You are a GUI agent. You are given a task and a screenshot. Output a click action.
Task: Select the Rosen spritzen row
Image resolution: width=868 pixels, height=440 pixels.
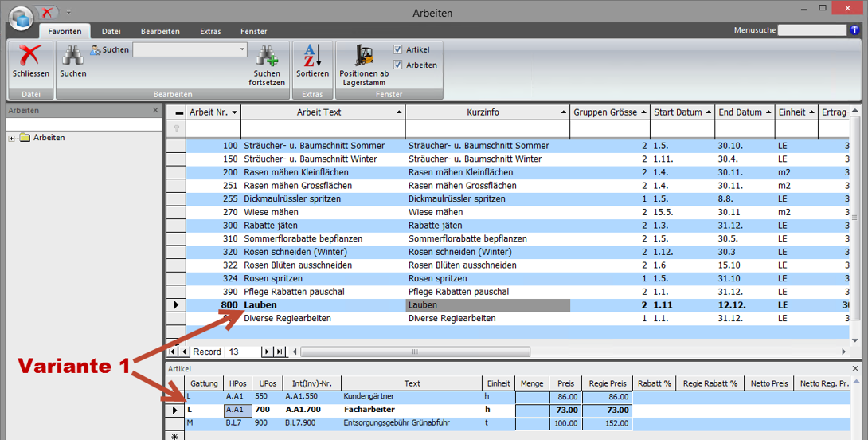(273, 279)
